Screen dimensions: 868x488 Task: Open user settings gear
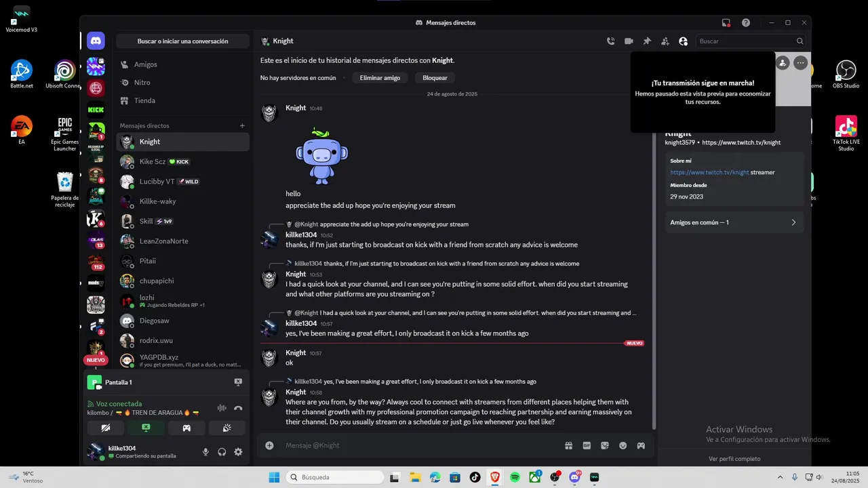(x=238, y=452)
